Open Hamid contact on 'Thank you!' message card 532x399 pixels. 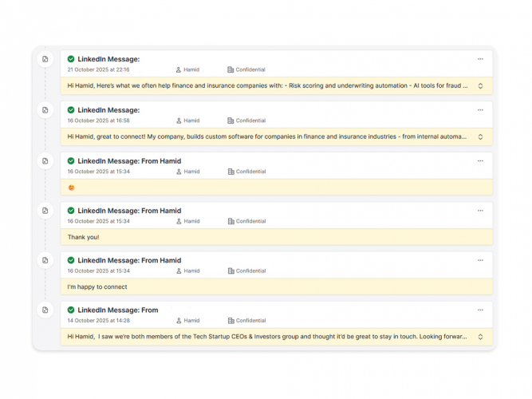coord(191,221)
